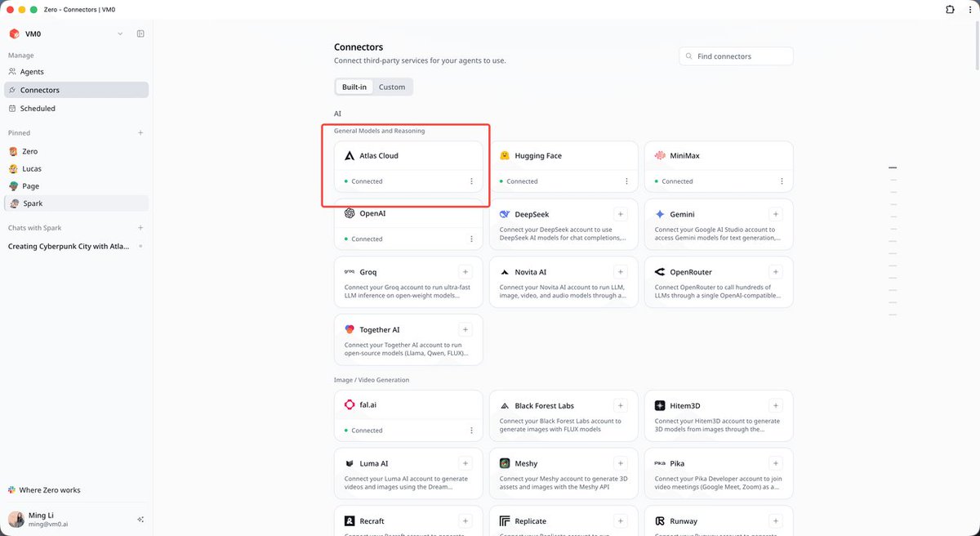The width and height of the screenshot is (980, 536).
Task: Click the Meshy logo icon
Action: [x=505, y=463]
